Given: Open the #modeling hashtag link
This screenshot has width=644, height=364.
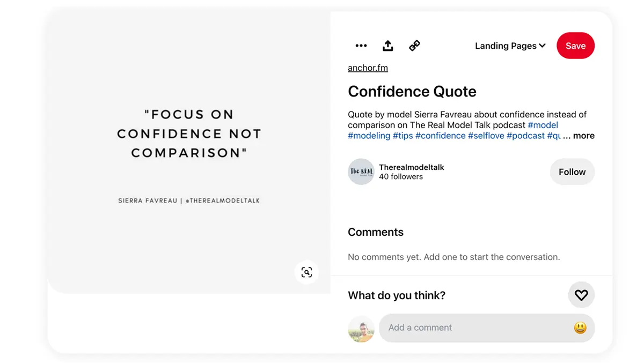Looking at the screenshot, I should pyautogui.click(x=369, y=136).
